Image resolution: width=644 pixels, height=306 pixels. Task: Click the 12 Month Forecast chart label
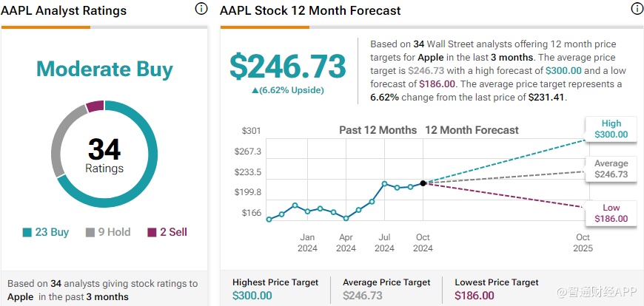tap(472, 130)
